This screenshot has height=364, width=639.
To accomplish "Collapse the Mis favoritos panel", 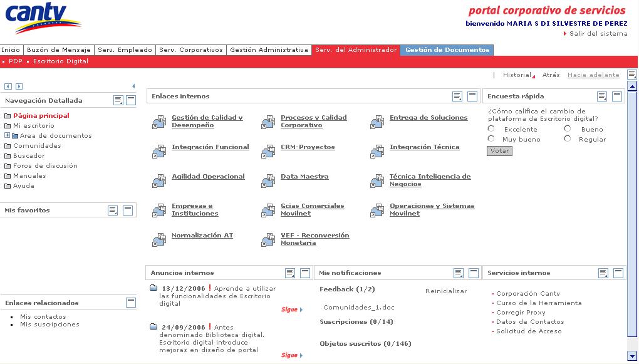I will click(128, 211).
